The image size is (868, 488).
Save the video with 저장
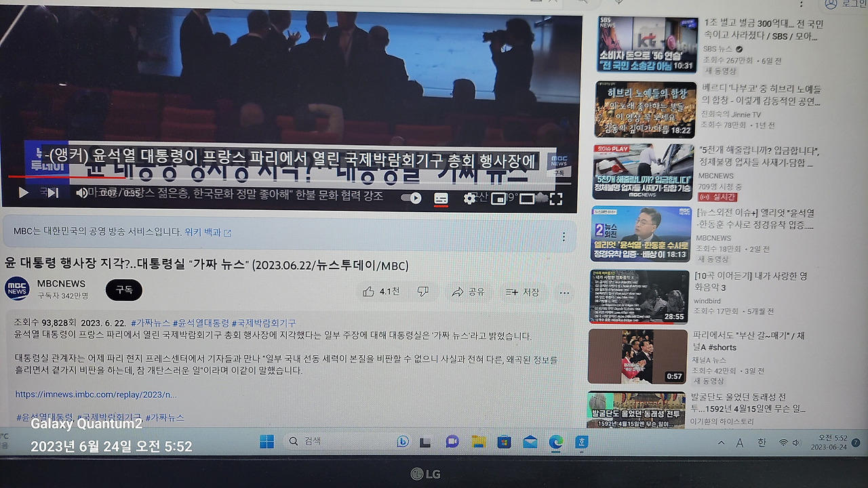point(522,292)
